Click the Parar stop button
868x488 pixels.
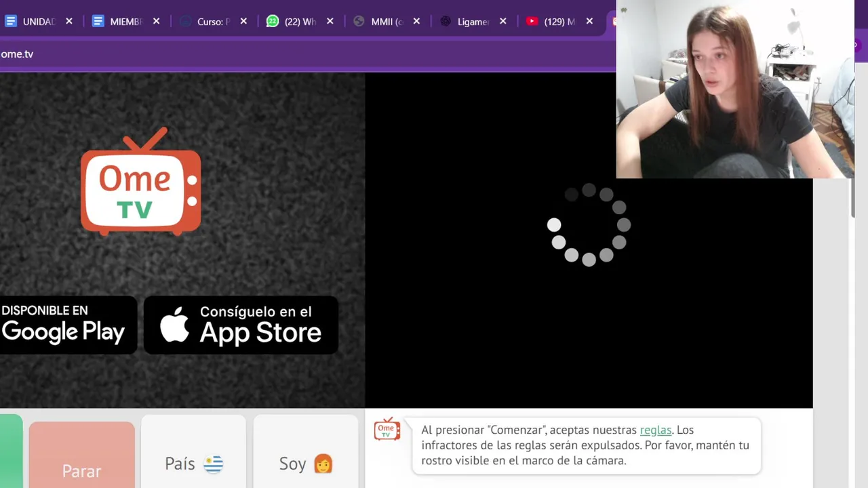point(81,455)
